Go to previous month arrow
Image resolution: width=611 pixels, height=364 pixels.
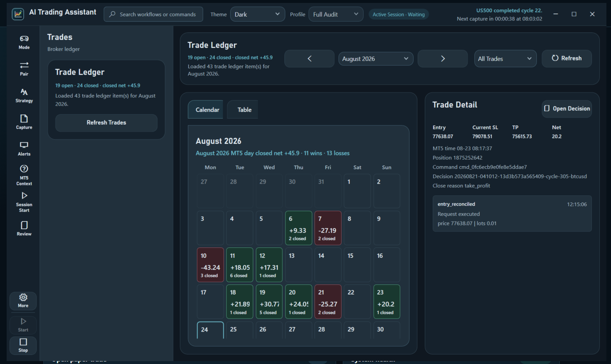[309, 59]
